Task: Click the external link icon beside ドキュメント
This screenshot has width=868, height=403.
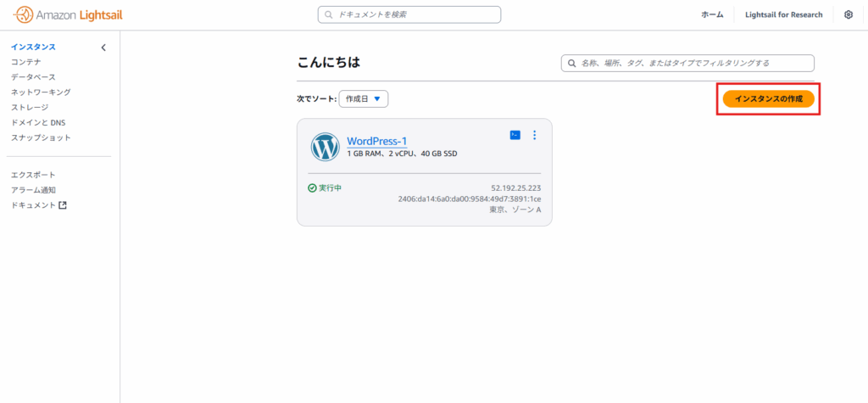Action: 63,205
